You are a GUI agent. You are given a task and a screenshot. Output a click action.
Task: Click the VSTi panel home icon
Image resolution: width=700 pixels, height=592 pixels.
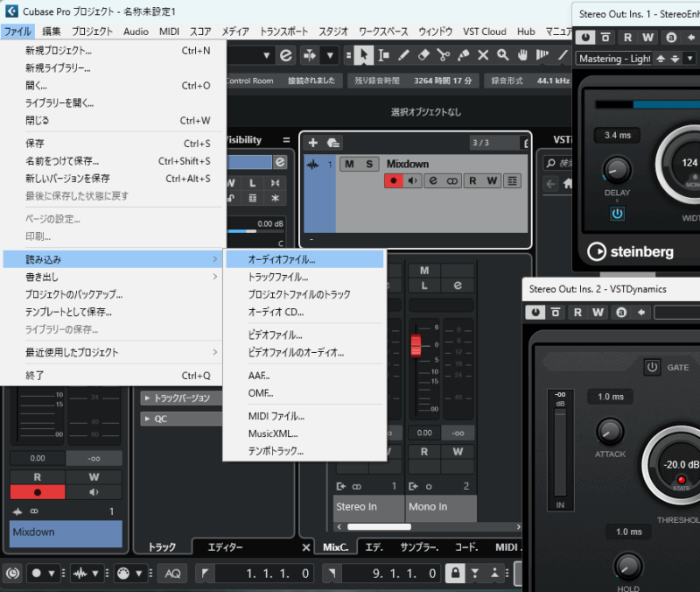click(568, 183)
